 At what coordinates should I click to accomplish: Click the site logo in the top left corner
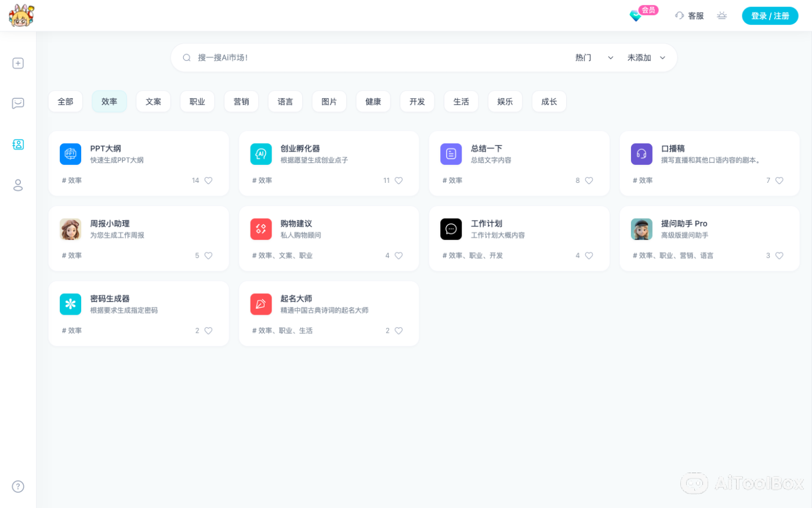pos(21,15)
